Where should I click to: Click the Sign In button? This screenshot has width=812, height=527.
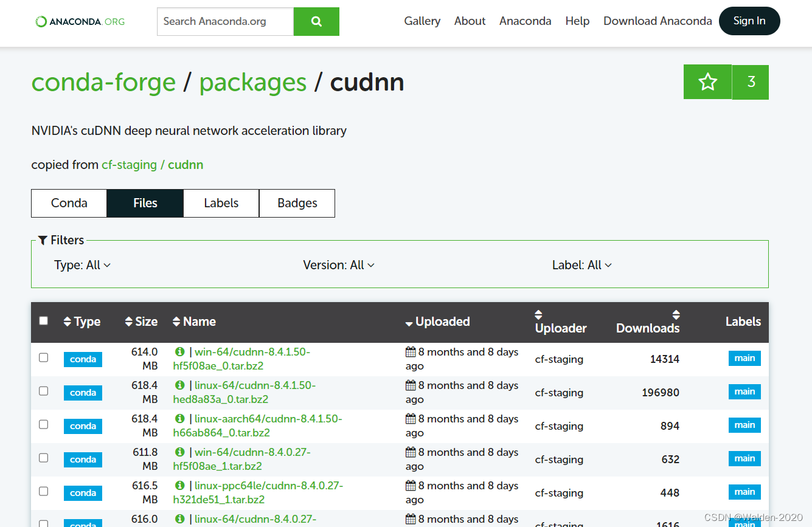(x=749, y=21)
